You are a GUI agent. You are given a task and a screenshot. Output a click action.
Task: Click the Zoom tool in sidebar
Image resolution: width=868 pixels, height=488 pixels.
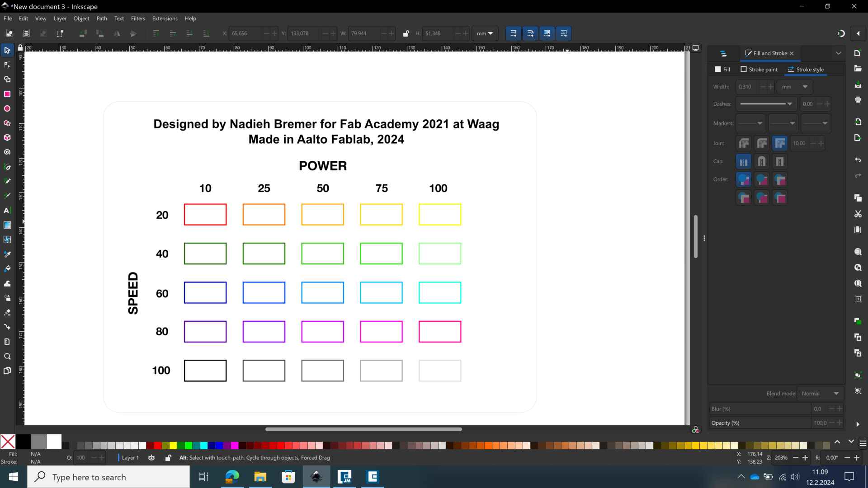tap(7, 356)
